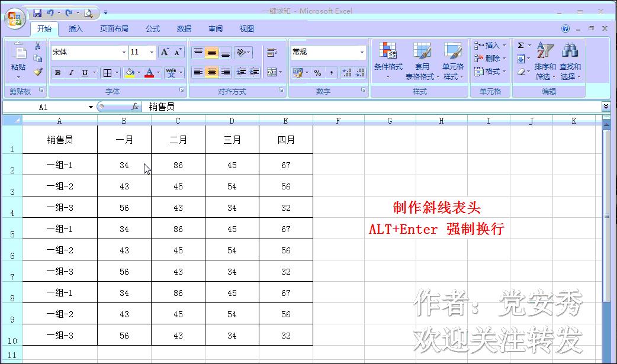Switch to the 公式 ribbon tab
Image resolution: width=617 pixels, height=364 pixels.
153,28
